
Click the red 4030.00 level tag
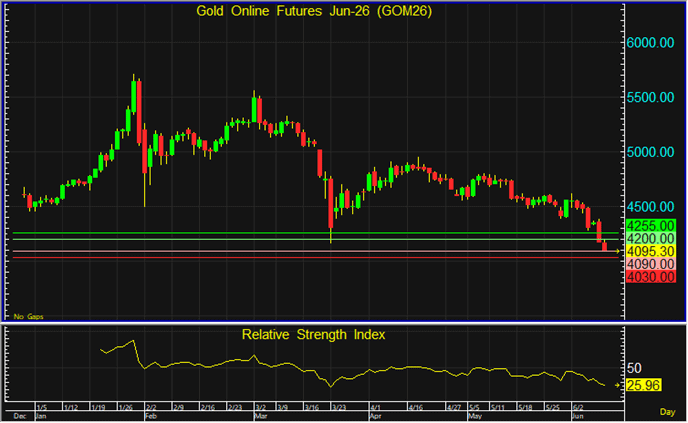[651, 277]
